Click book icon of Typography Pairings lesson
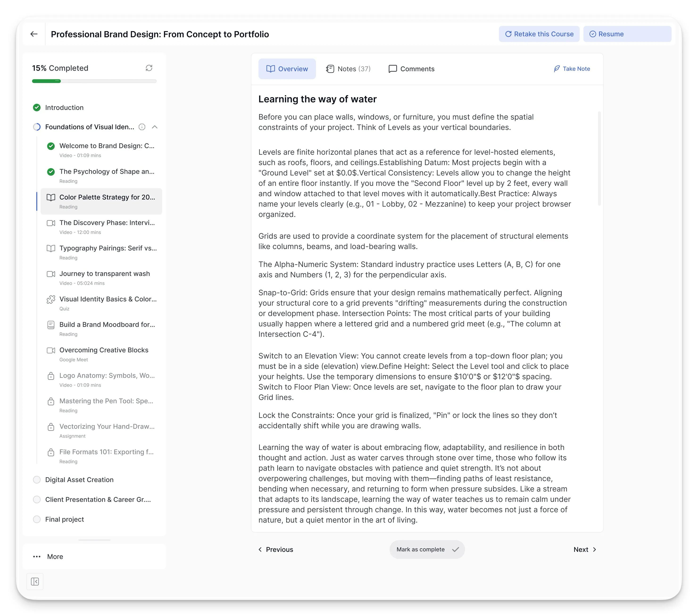Screen dimensions: 698x616 pyautogui.click(x=51, y=248)
